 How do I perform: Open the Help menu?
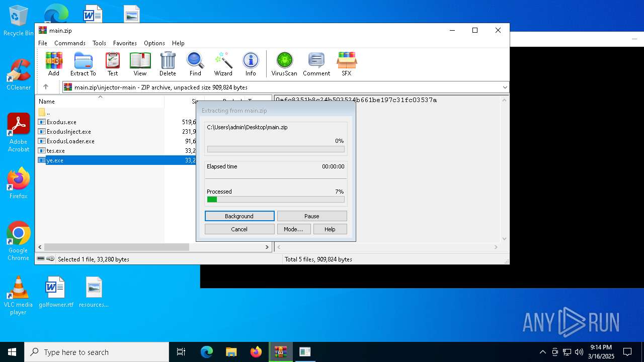(178, 43)
